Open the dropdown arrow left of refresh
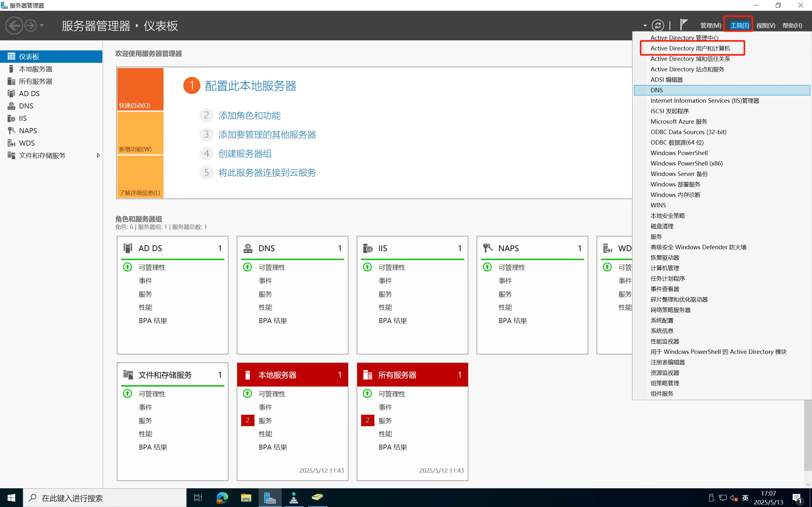The height and width of the screenshot is (507, 812). [645, 25]
